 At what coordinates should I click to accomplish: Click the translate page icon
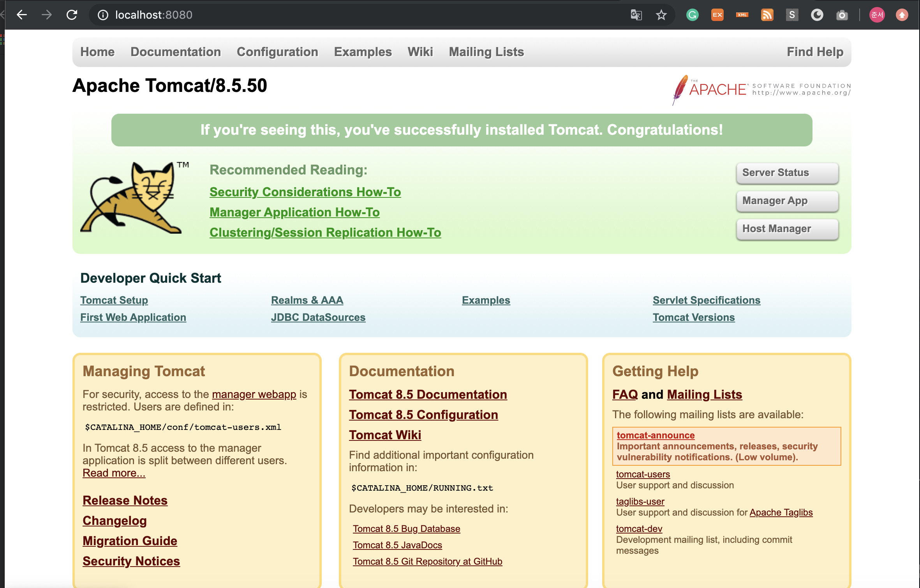[636, 15]
